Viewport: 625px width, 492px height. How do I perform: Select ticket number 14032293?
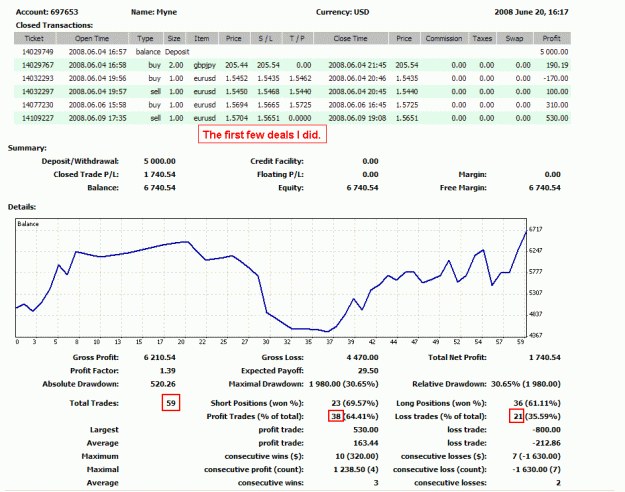point(37,78)
